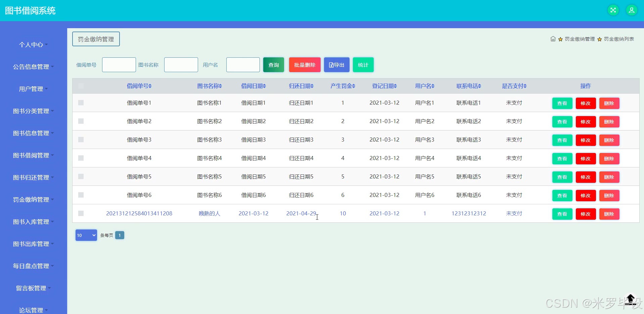Screen dimensions: 644x314
Task: Expand the 罚金缴纳管理 sidebar menu
Action: click(33, 200)
